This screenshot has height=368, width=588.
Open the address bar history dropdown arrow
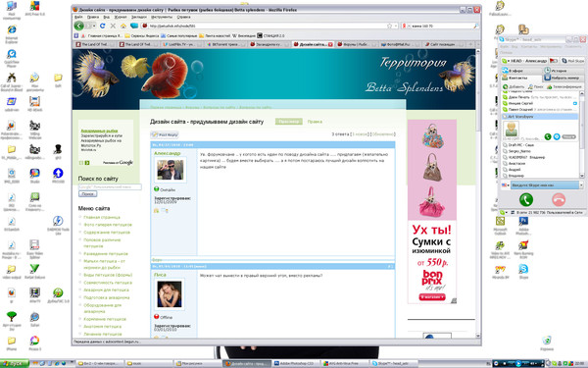396,26
